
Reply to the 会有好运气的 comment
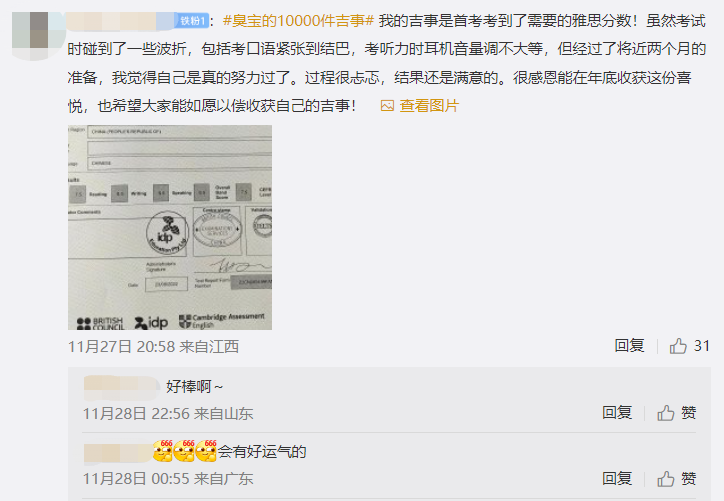click(617, 479)
